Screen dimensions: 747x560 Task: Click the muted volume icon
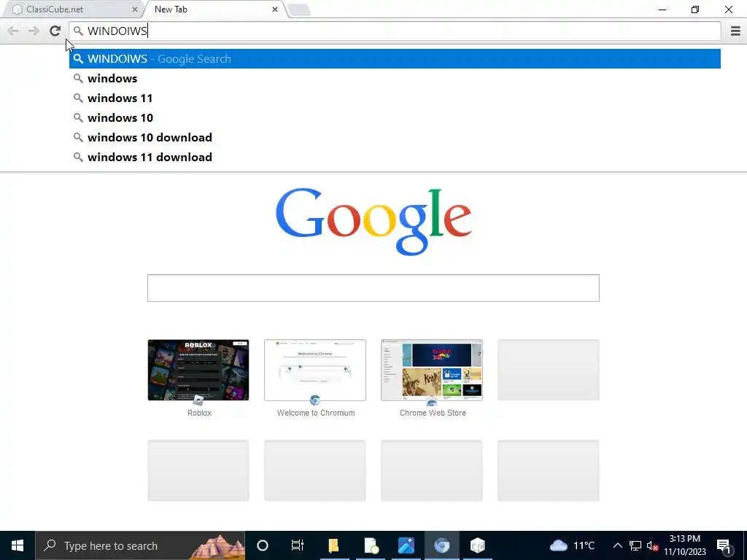click(x=652, y=545)
